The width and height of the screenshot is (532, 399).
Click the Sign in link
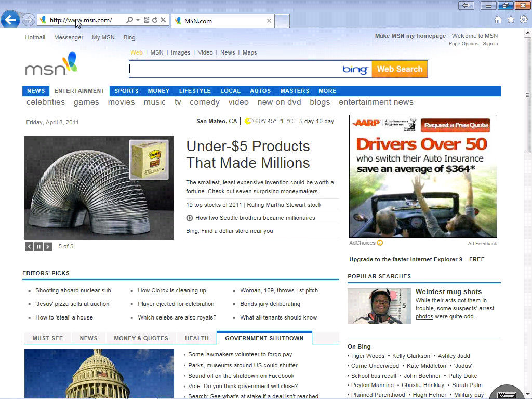click(490, 44)
